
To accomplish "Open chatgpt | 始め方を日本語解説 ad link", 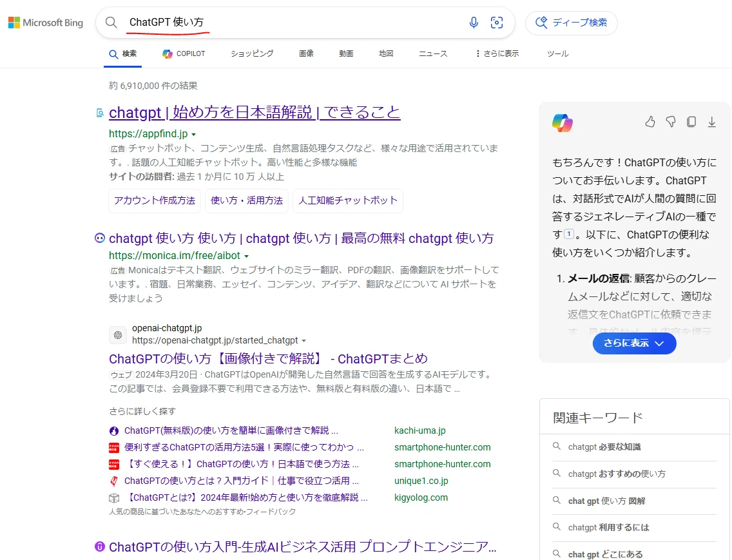I will (x=255, y=113).
